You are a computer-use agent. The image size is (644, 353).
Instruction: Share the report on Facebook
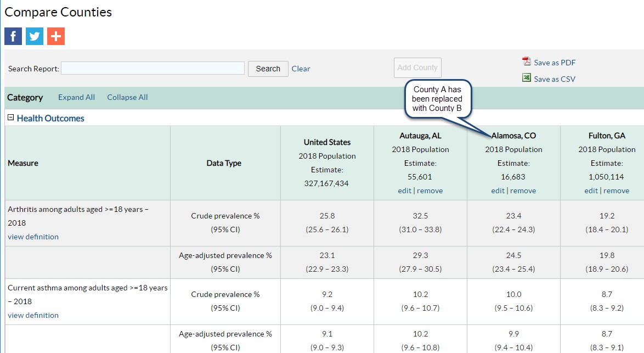(x=13, y=36)
